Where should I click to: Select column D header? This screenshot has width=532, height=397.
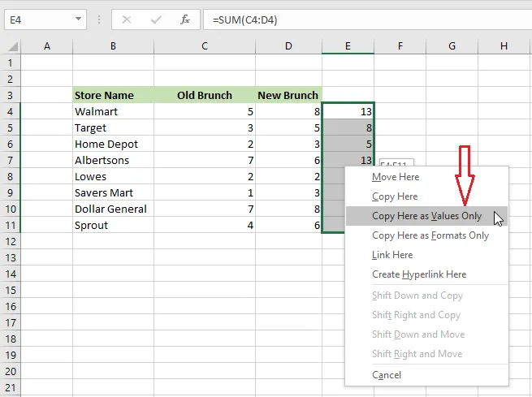(288, 46)
